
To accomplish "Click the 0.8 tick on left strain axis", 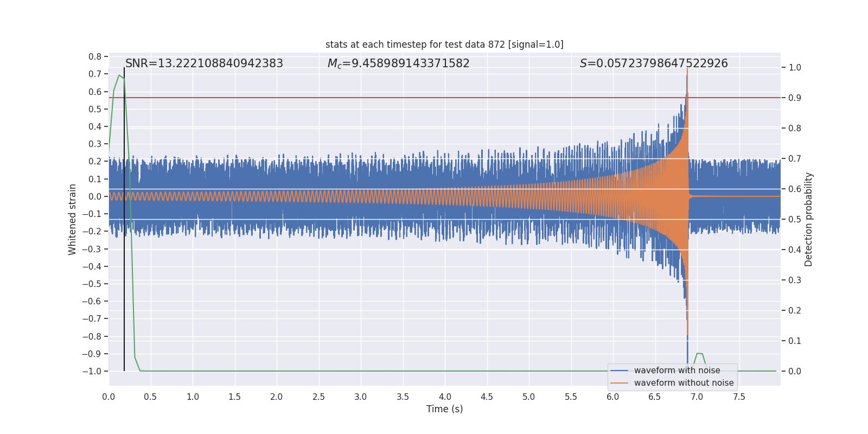I will [x=95, y=56].
